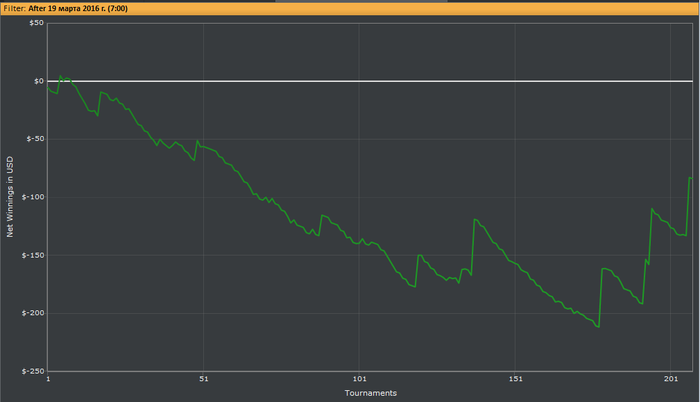The height and width of the screenshot is (402, 700).
Task: Click the "1" x-axis tick label
Action: (48, 379)
